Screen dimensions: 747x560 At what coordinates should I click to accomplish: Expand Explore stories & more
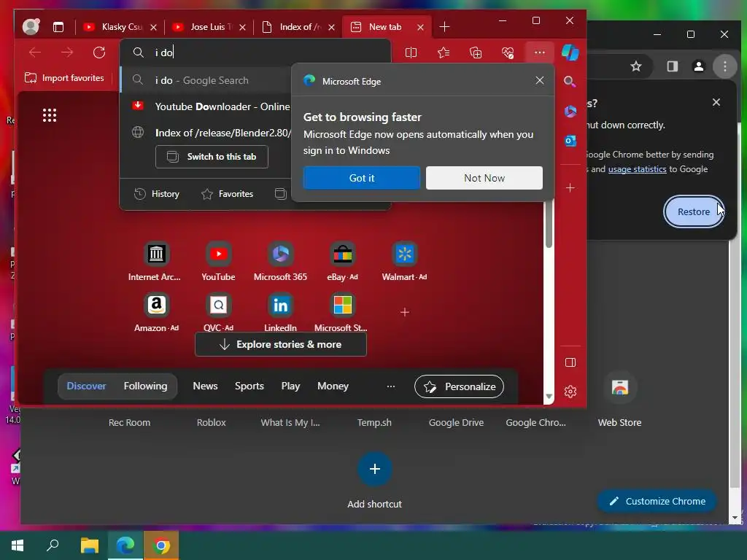(281, 344)
